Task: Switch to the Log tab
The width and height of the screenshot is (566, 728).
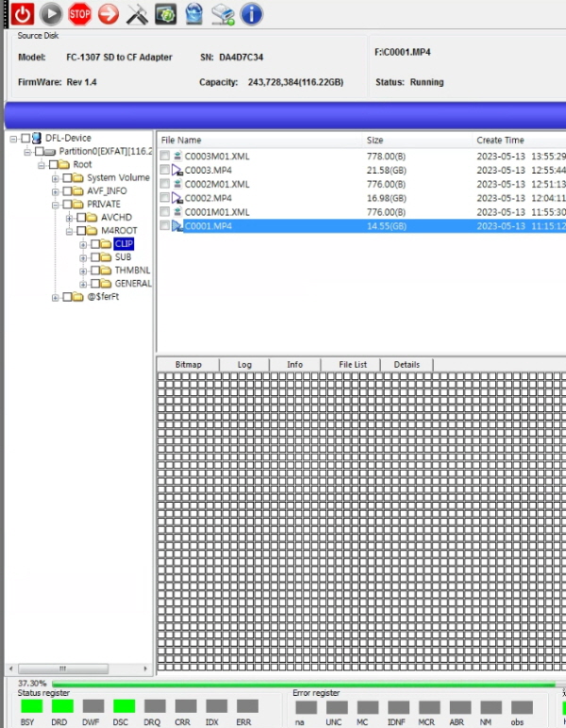Action: 244,364
